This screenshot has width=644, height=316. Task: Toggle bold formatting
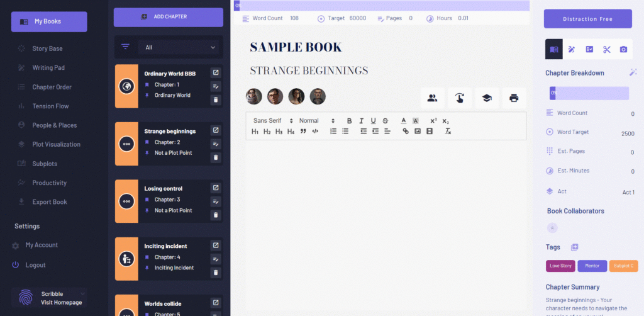pyautogui.click(x=350, y=121)
